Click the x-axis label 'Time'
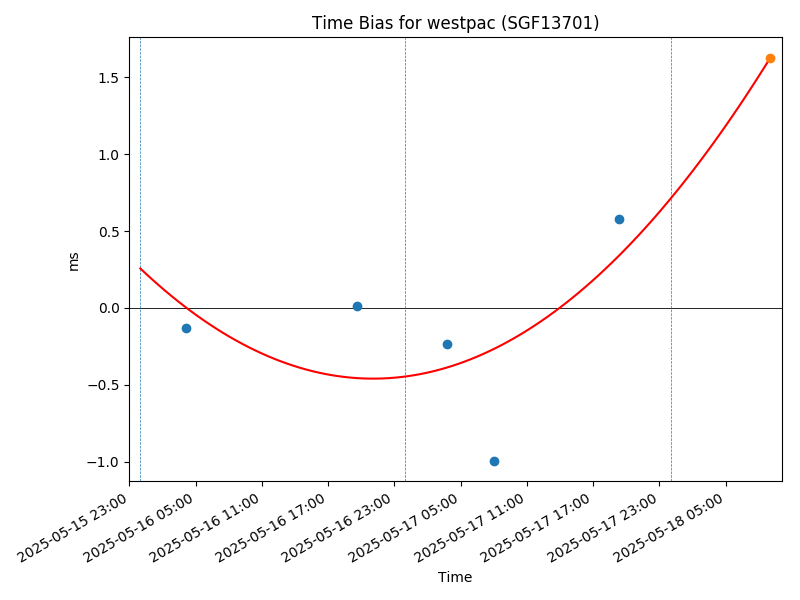This screenshot has height=600, width=800. click(x=455, y=577)
